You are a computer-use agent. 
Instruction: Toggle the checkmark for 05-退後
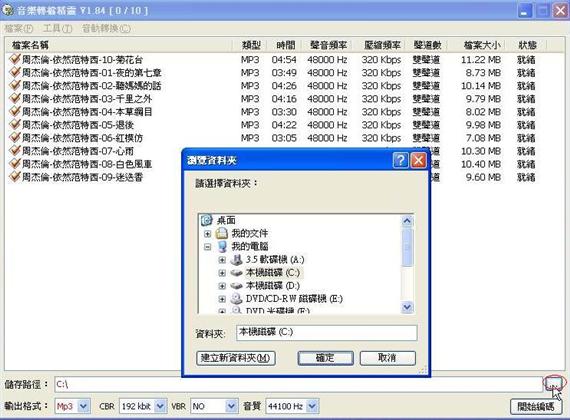click(x=15, y=124)
